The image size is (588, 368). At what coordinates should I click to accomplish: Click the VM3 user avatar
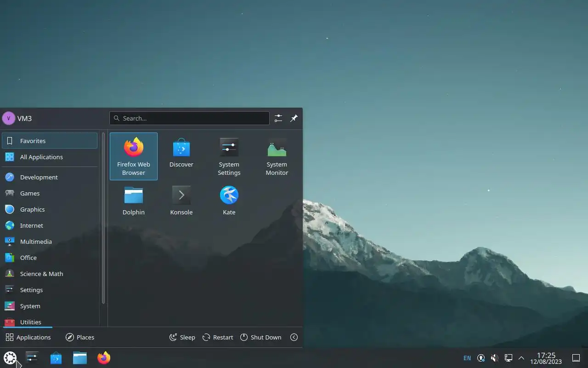9,118
